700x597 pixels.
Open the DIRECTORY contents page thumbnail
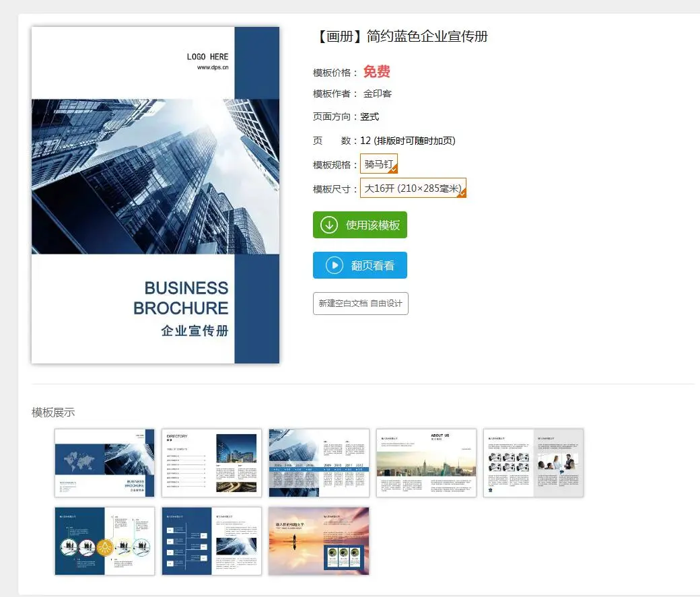pos(211,463)
